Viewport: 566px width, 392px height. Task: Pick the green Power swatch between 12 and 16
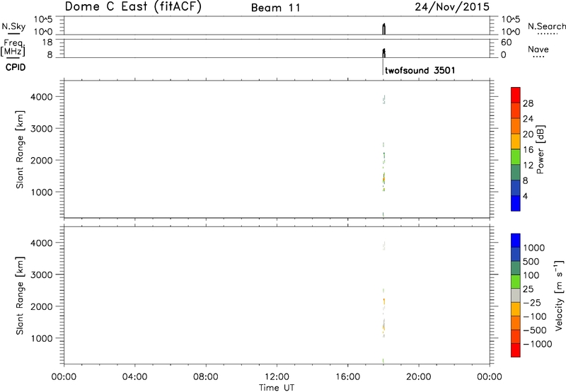(x=516, y=156)
